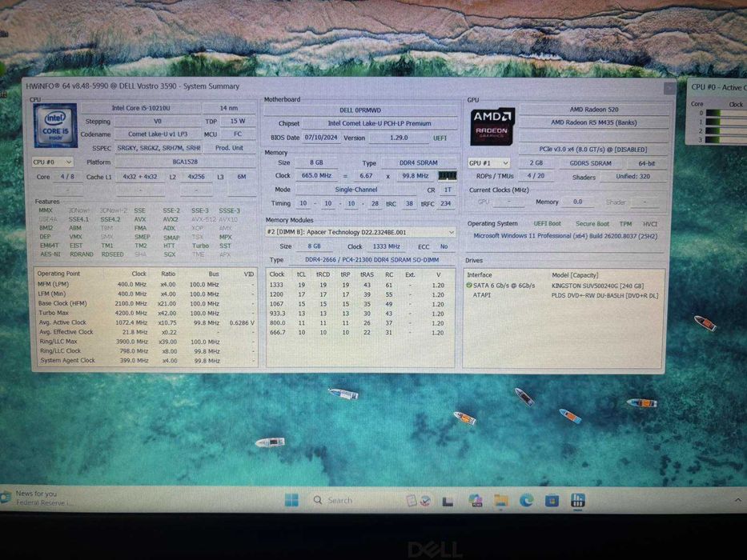Select the KINGSTON SUV500240G drive entry
747x560 pixels.
pos(563,286)
